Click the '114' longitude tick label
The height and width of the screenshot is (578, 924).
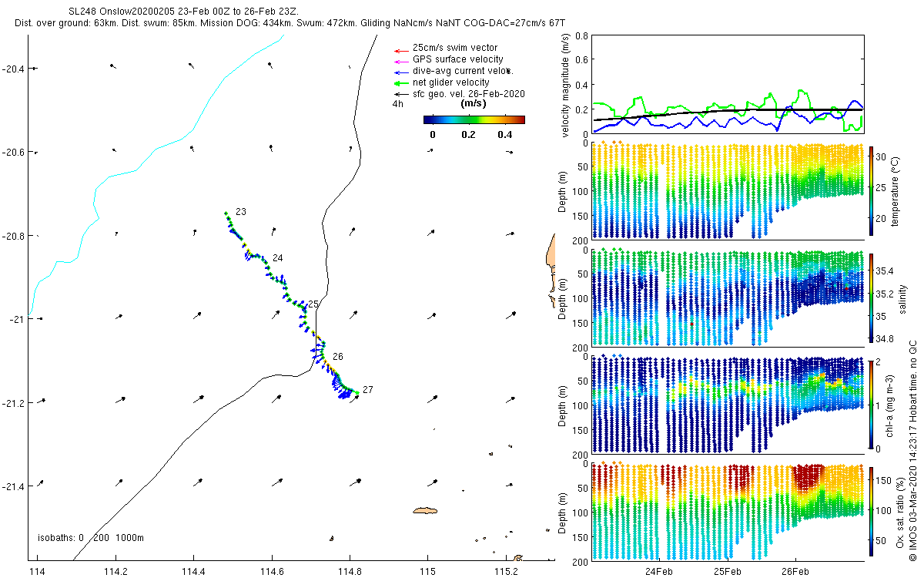[36, 572]
